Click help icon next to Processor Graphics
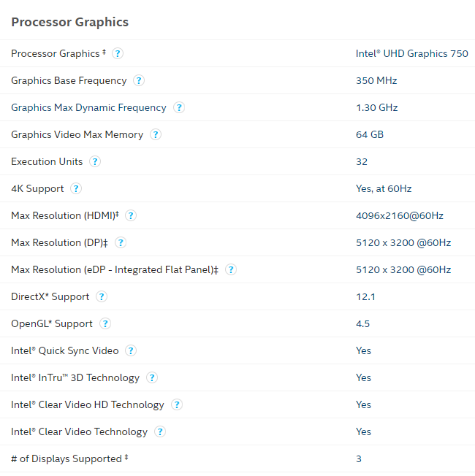 point(118,53)
